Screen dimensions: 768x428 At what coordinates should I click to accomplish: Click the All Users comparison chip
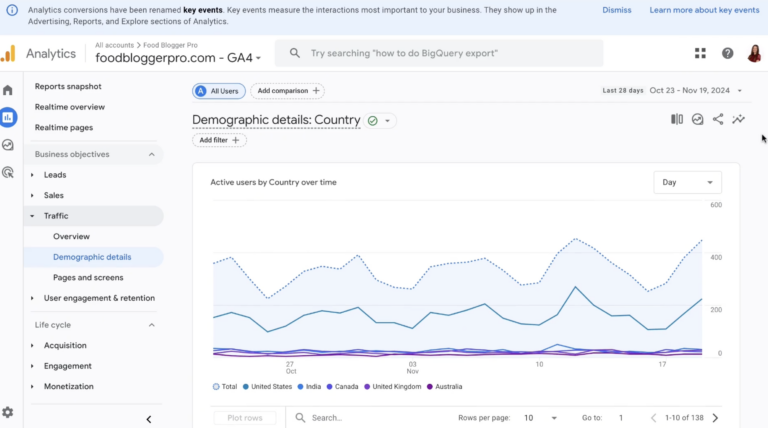(219, 91)
